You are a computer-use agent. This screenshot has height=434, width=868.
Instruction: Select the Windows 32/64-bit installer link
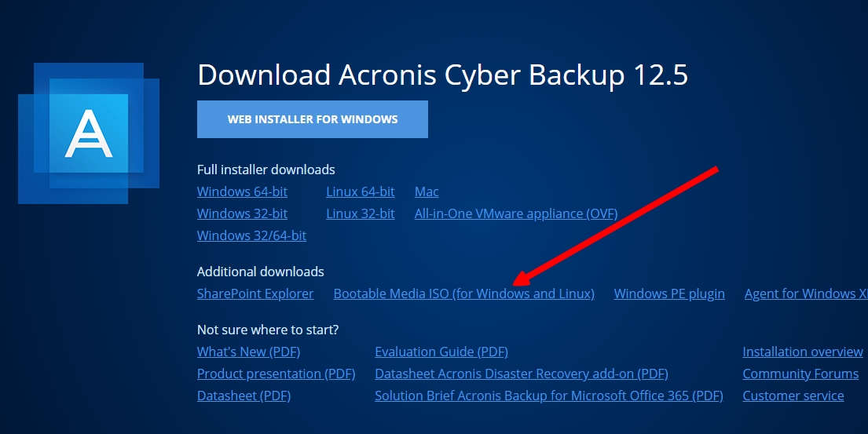coord(251,235)
